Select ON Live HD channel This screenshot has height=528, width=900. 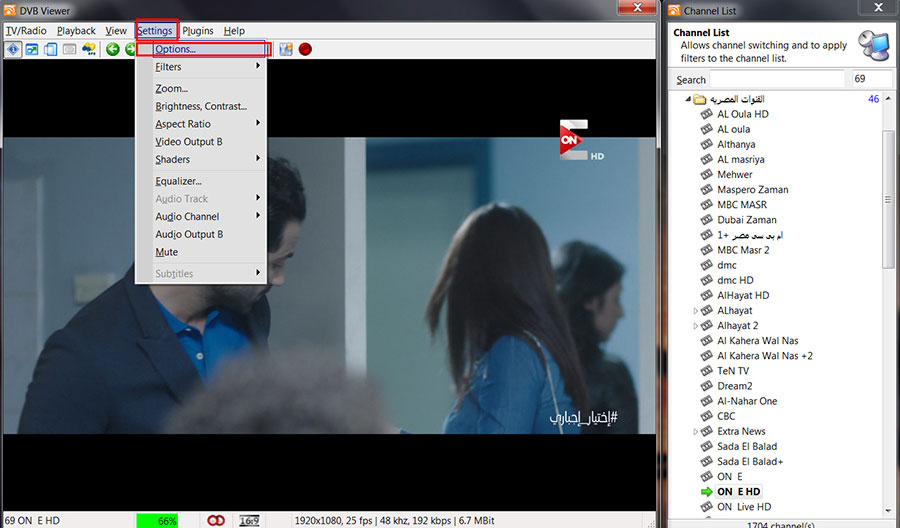point(744,507)
